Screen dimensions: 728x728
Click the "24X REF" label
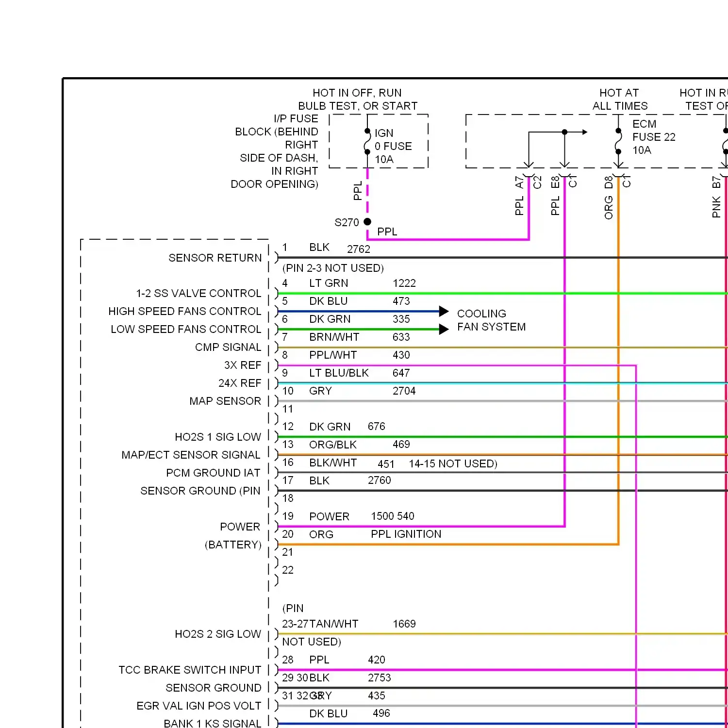(x=240, y=383)
